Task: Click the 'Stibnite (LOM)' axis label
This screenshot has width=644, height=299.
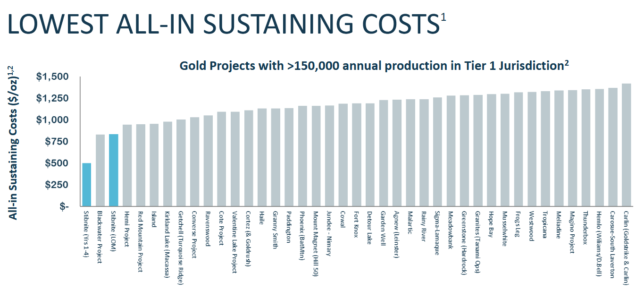Action: (x=114, y=230)
